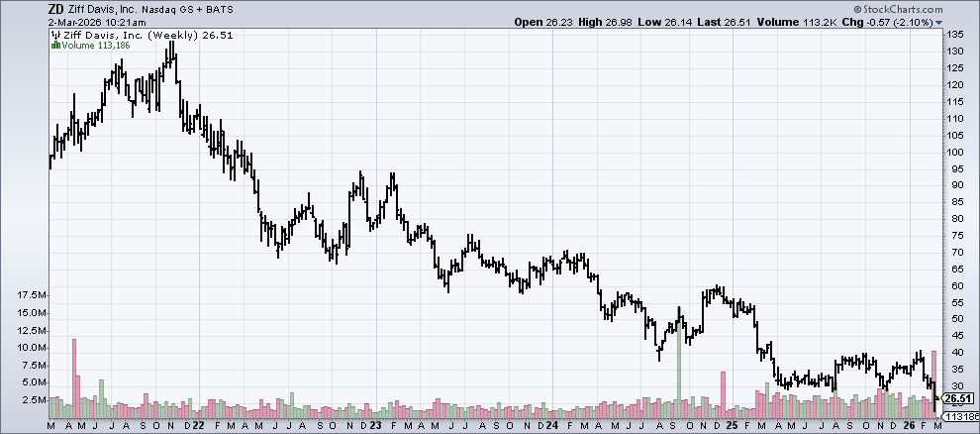Click the OHLC bar icon beside Ziff Davis legend
980x434 pixels.
55,36
